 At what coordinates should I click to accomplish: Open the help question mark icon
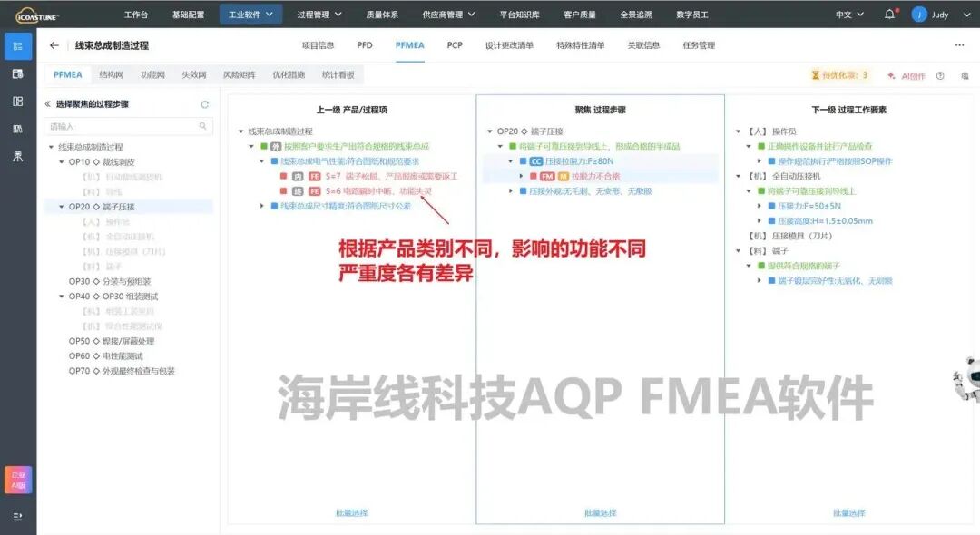pyautogui.click(x=940, y=75)
